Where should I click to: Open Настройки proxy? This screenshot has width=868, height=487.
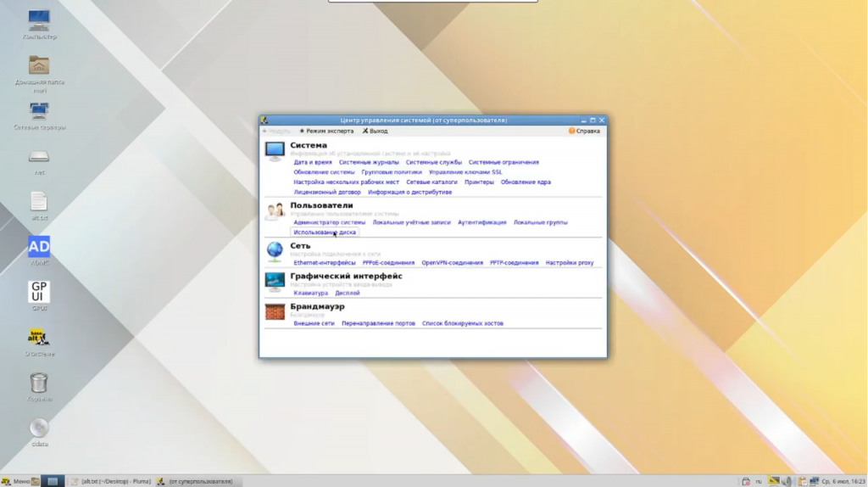tap(569, 263)
